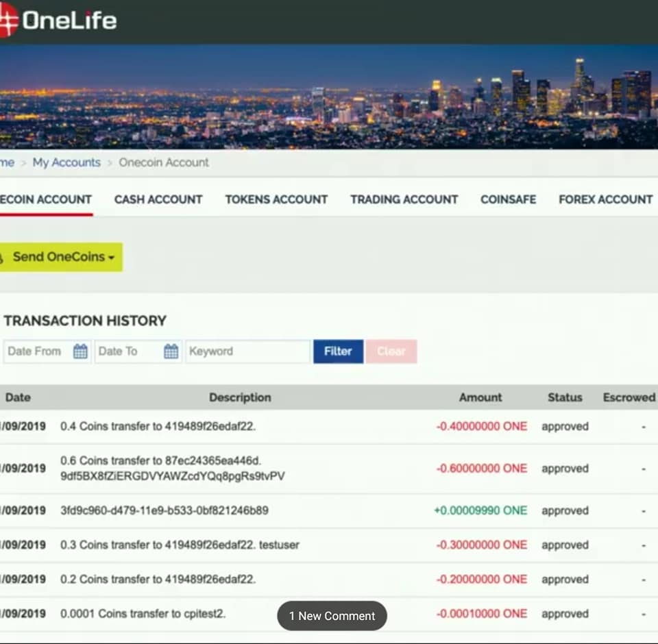This screenshot has height=644, width=658.
Task: Click the Date column header
Action: click(18, 397)
